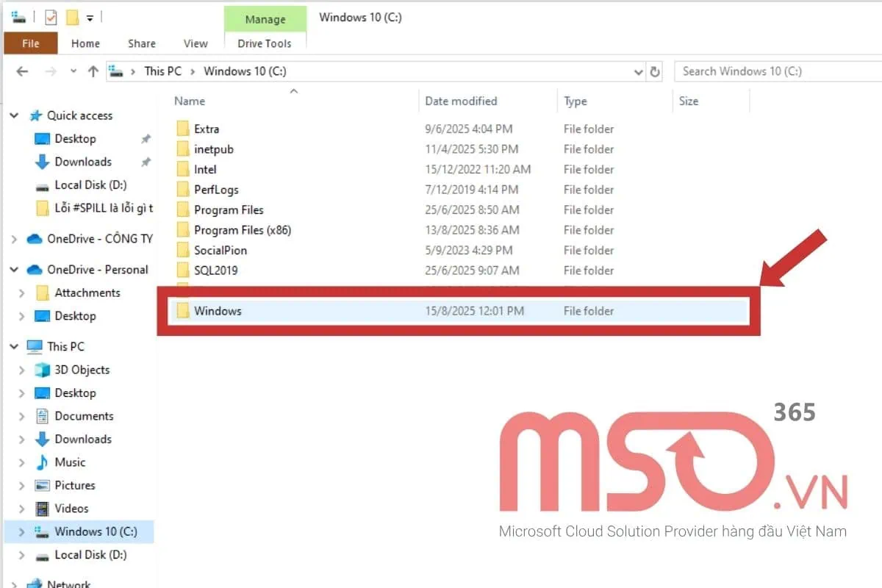Click the Properties icon on Quick Access Toolbar
882x588 pixels.
[x=51, y=17]
